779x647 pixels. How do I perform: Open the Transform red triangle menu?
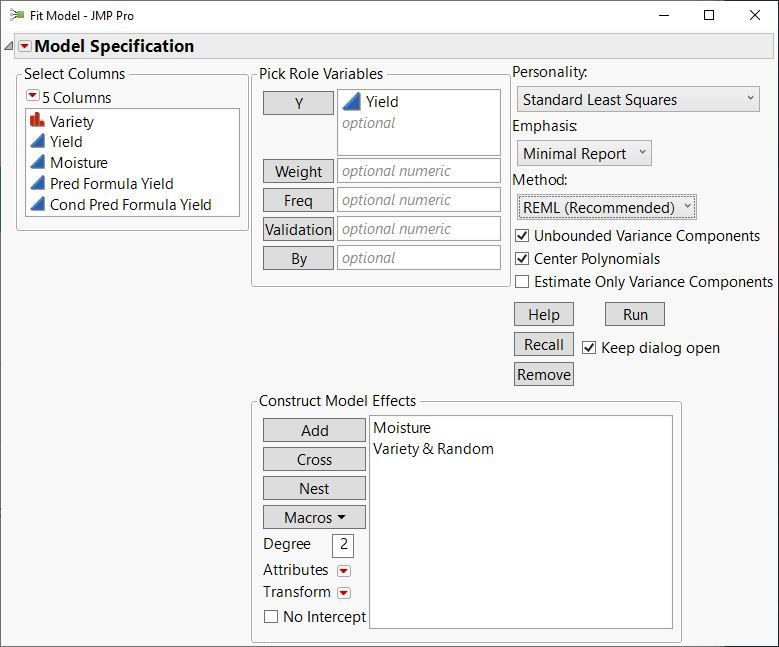344,593
